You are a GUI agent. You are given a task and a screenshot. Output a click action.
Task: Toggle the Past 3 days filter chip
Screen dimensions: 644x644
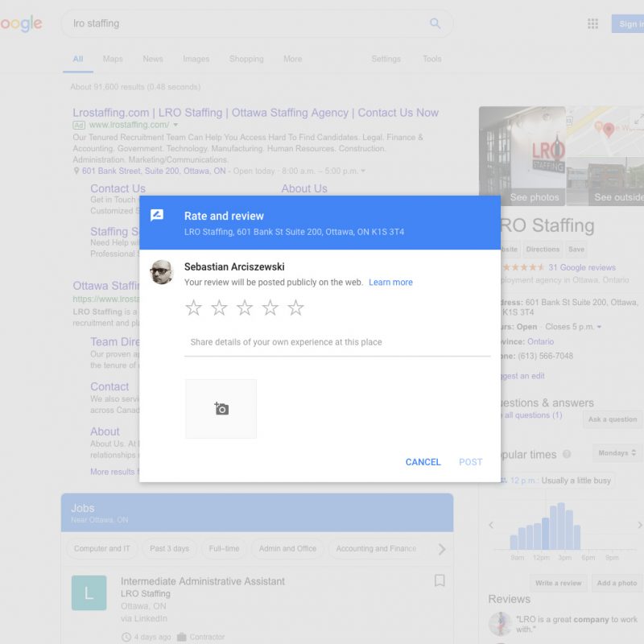[x=169, y=549]
